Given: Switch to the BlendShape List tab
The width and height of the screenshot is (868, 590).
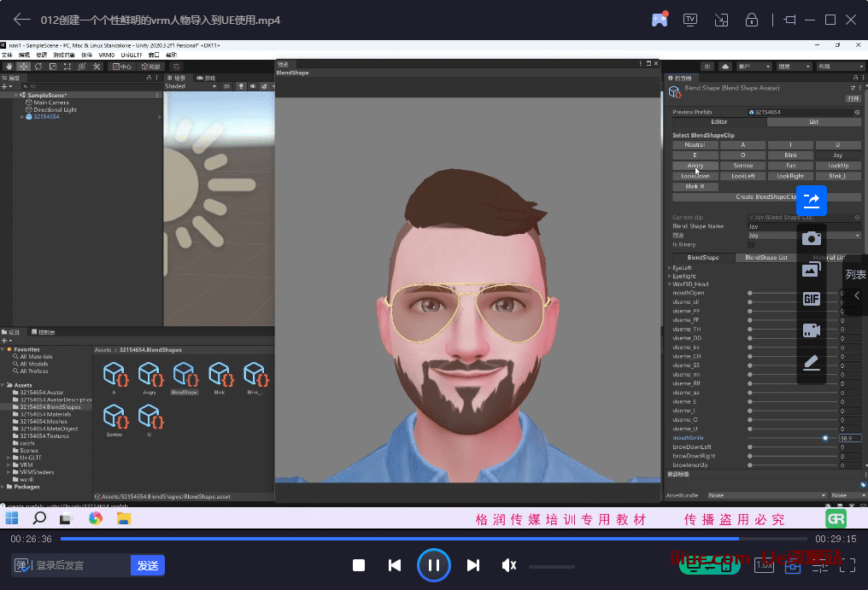Looking at the screenshot, I should click(x=765, y=257).
